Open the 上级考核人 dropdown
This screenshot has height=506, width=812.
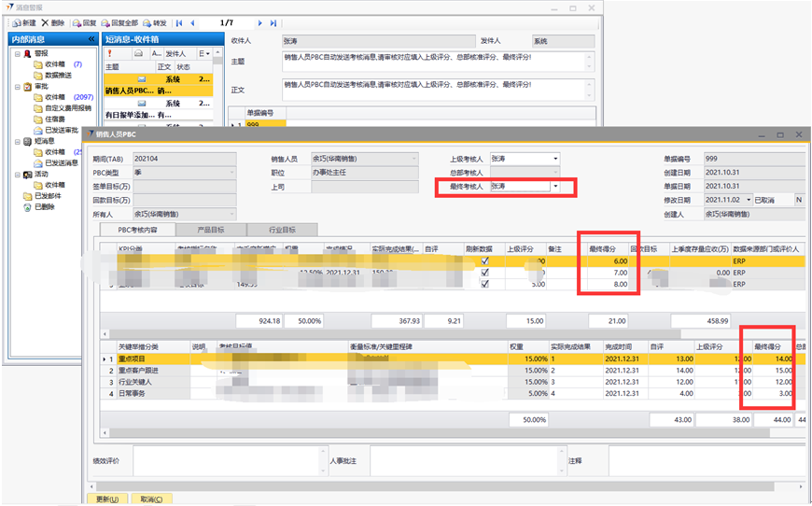556,159
